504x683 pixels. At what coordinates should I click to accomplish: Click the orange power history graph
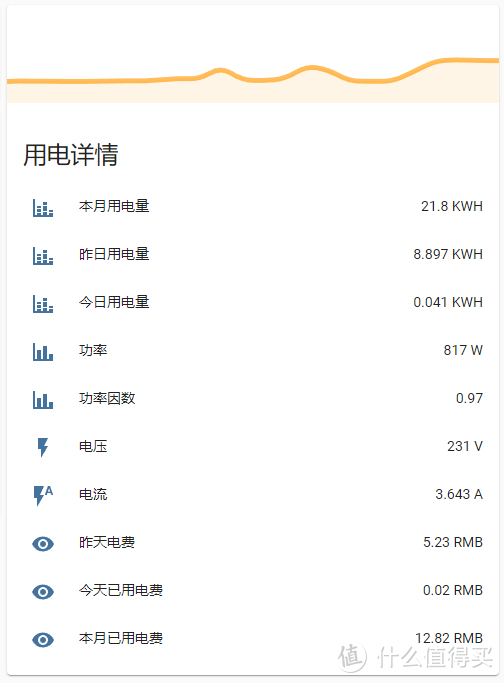253,78
